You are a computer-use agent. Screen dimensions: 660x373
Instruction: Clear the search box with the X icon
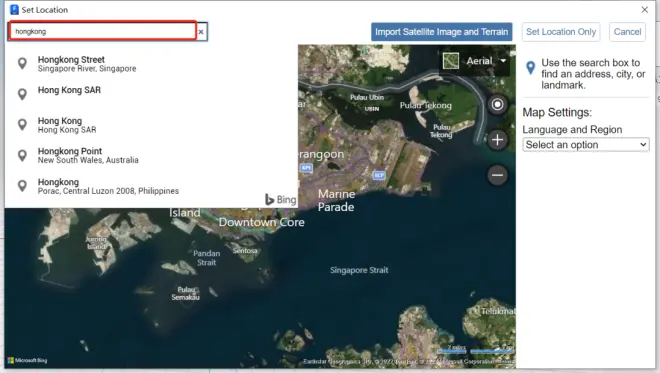click(201, 32)
